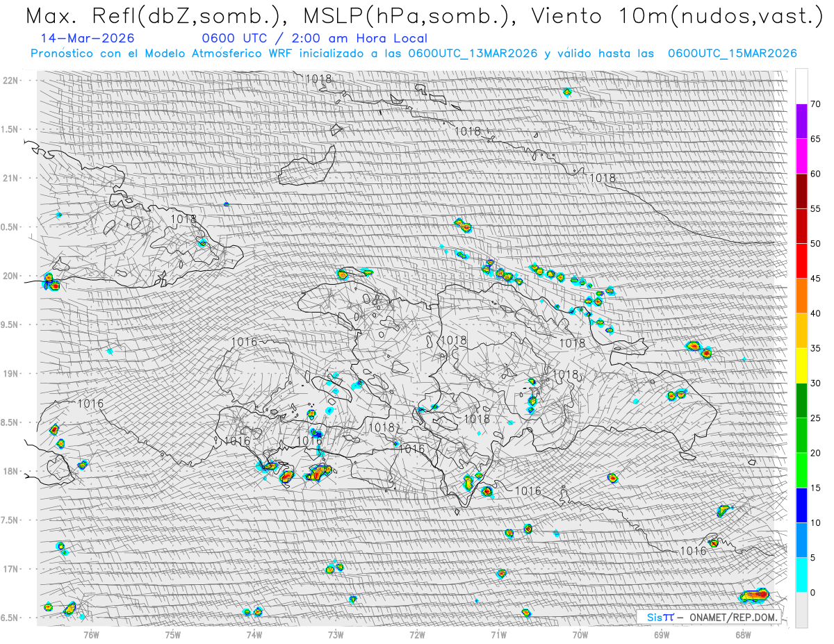Click the dark green 25-30 dBZ band
This screenshot has height=644, width=834.
801,400
